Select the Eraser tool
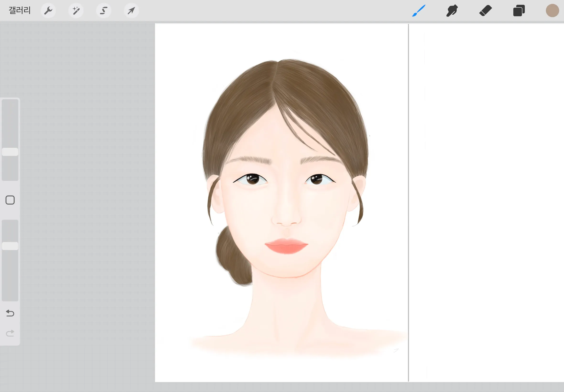 pyautogui.click(x=485, y=11)
